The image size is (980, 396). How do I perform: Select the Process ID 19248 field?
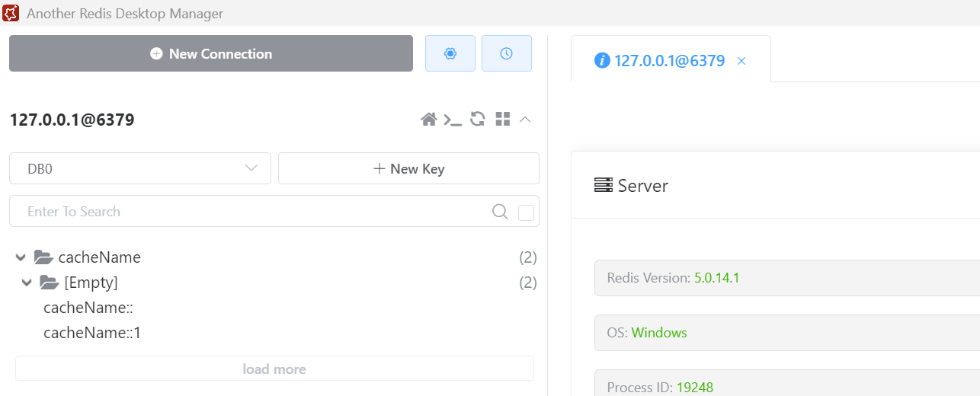[x=786, y=383]
